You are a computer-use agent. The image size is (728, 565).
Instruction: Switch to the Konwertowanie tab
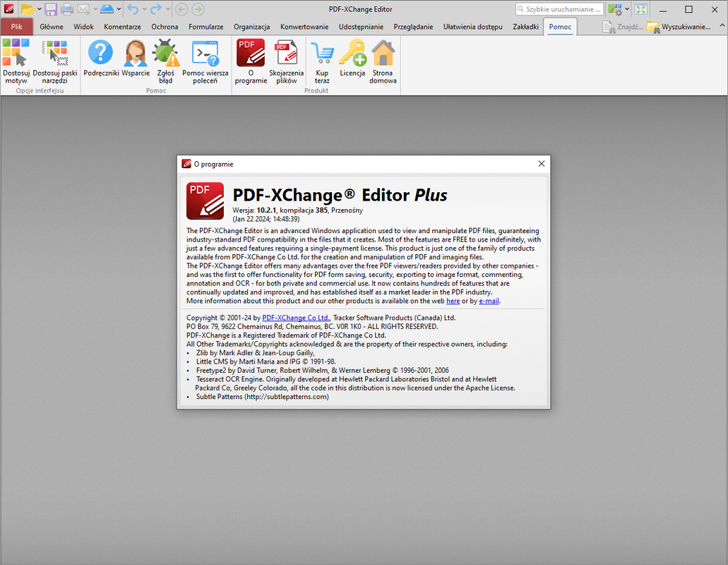point(304,27)
